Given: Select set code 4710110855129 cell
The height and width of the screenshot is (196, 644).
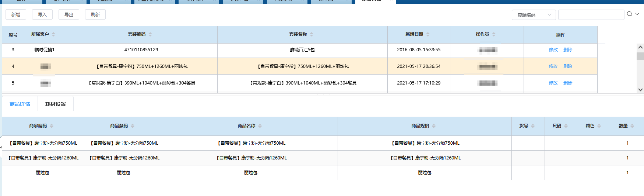Looking at the screenshot, I should point(141,50).
